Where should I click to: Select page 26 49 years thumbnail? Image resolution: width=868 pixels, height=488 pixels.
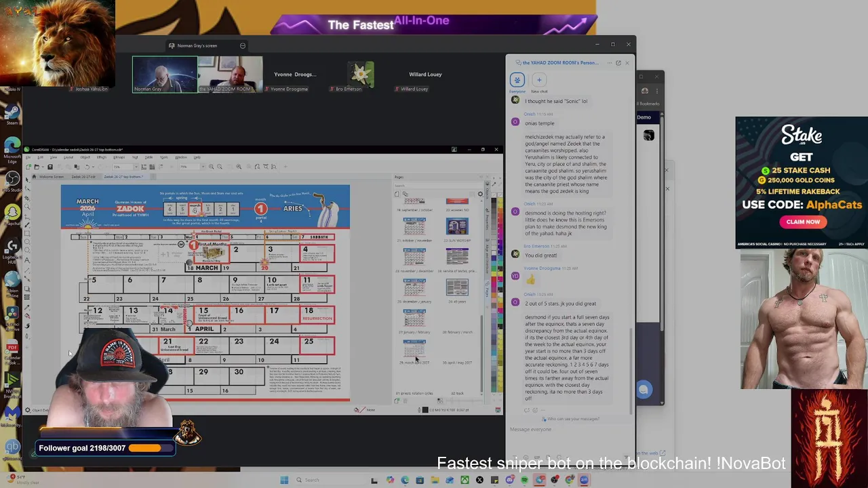click(x=457, y=287)
